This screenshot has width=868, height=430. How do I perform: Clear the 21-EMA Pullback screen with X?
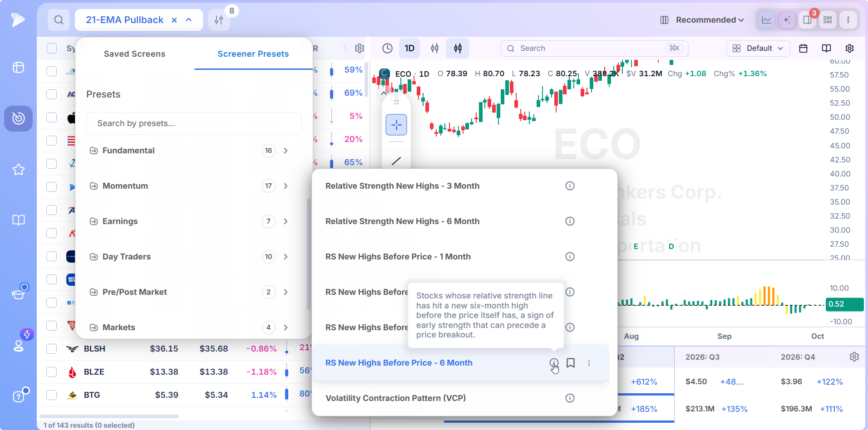pyautogui.click(x=174, y=20)
